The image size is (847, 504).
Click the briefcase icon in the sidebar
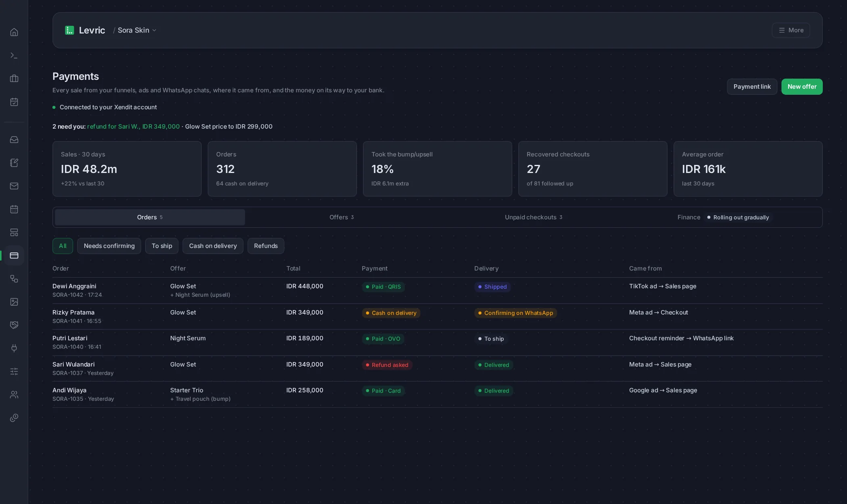click(x=14, y=79)
